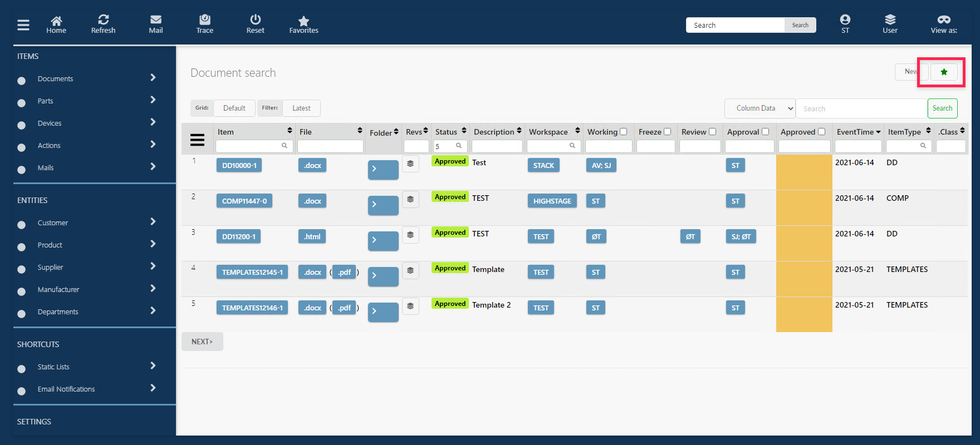Image resolution: width=980 pixels, height=445 pixels.
Task: Click the top bar search input
Action: click(736, 25)
